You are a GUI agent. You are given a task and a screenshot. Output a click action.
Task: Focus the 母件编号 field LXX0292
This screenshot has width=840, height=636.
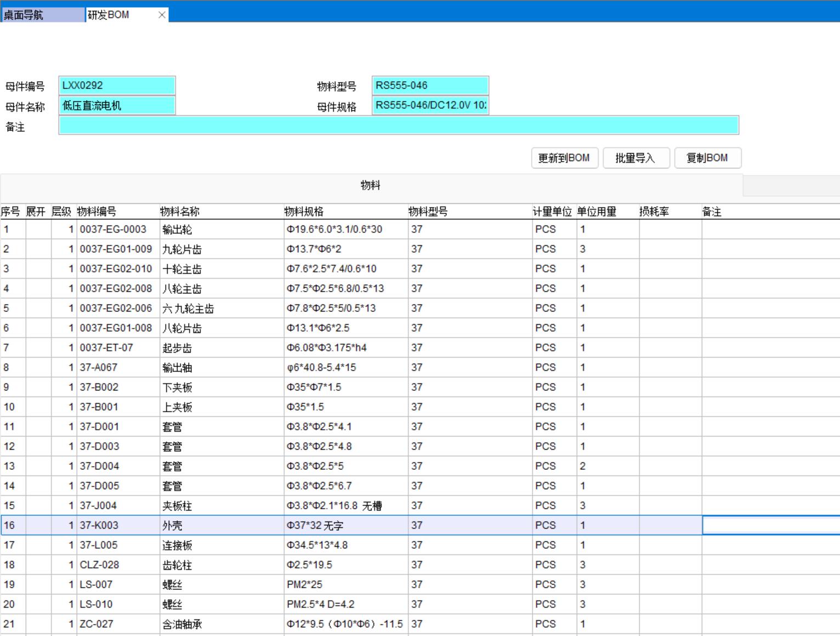click(x=117, y=86)
